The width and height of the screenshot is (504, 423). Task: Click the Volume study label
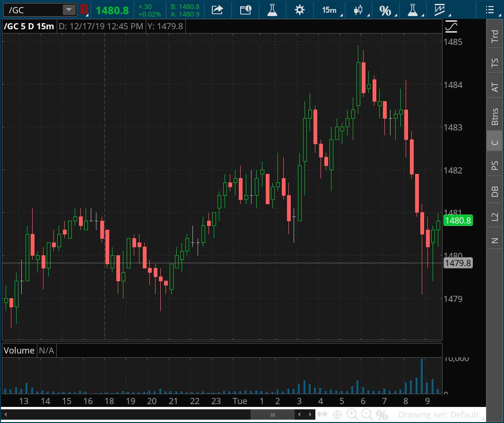[x=19, y=350]
